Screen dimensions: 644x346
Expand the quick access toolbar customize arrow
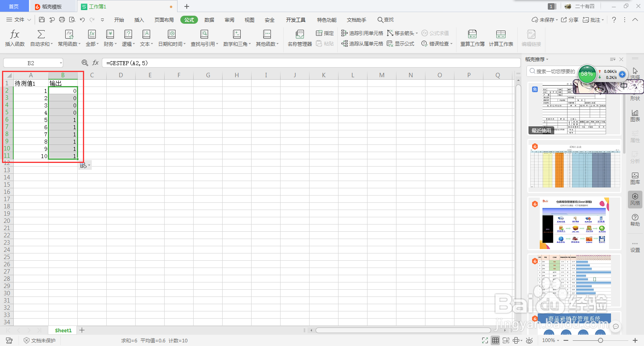point(102,20)
